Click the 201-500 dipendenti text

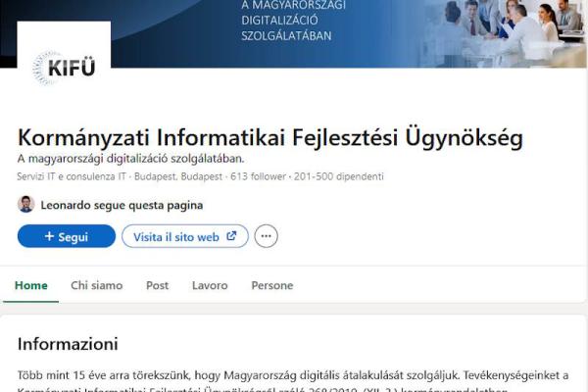pyautogui.click(x=339, y=176)
